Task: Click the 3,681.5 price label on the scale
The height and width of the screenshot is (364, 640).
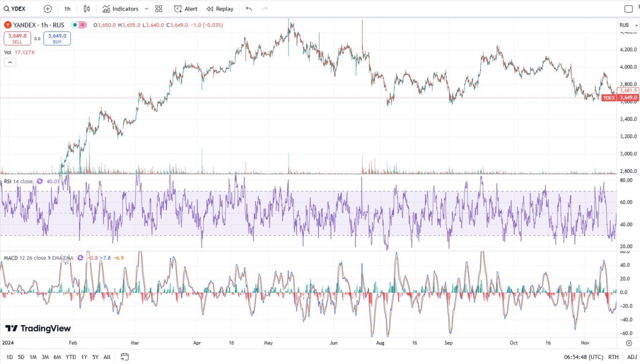Action: click(628, 90)
